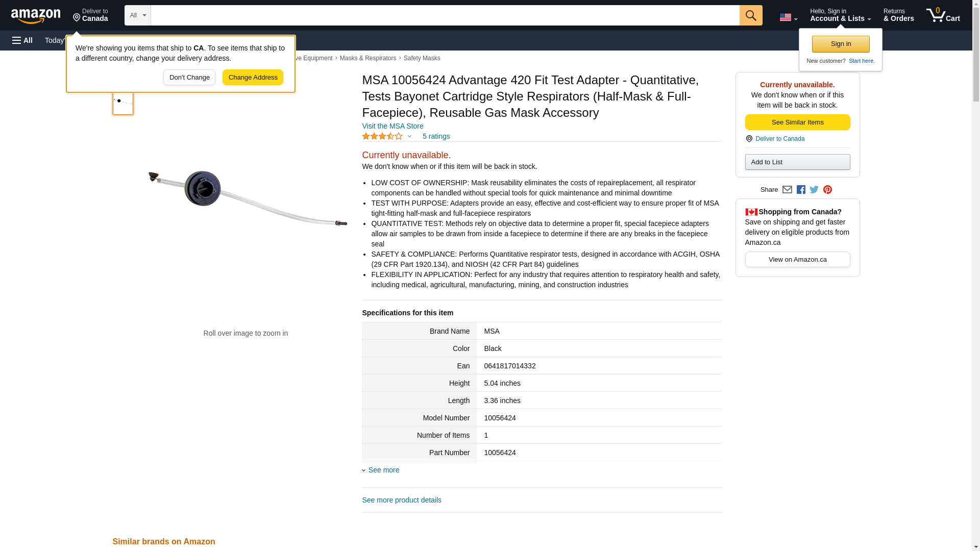Open the language flag selector

tap(788, 17)
